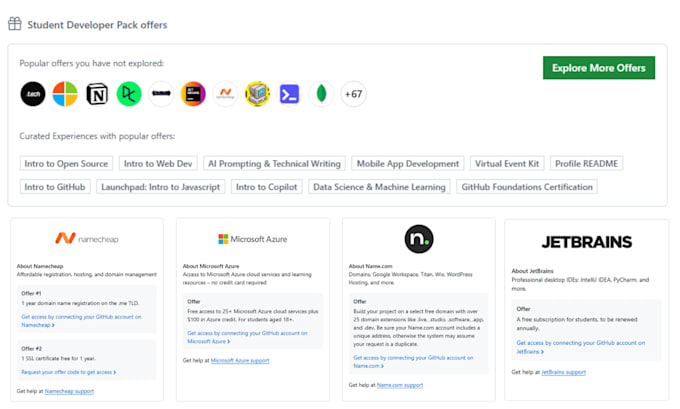
Task: Click the 'About JetBrains' label
Action: [x=533, y=271]
